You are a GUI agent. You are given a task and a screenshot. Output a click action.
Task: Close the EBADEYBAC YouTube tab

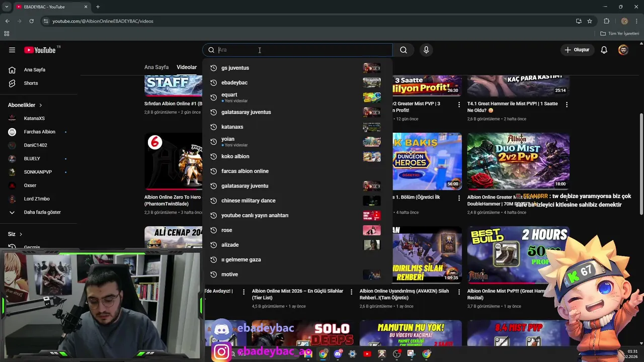pyautogui.click(x=86, y=7)
